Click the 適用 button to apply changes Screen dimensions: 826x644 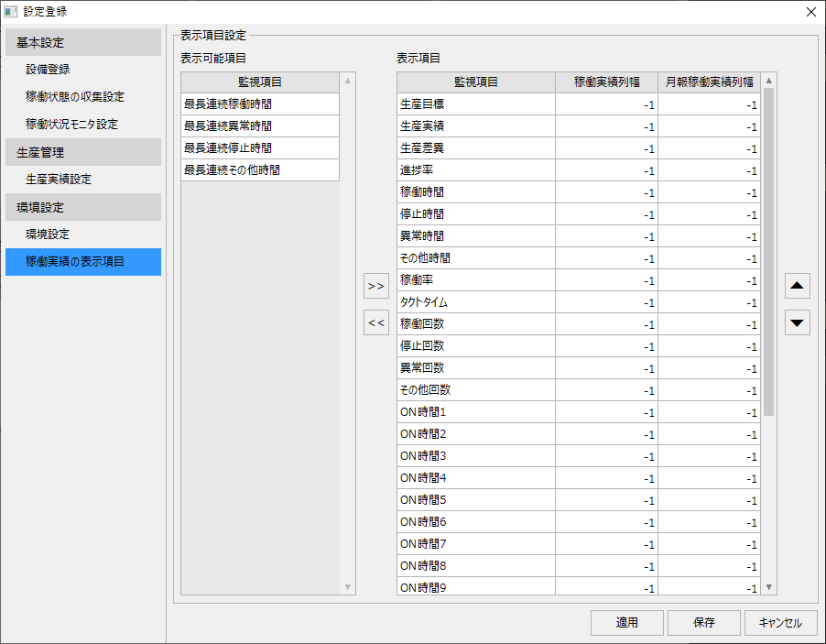pos(626,622)
